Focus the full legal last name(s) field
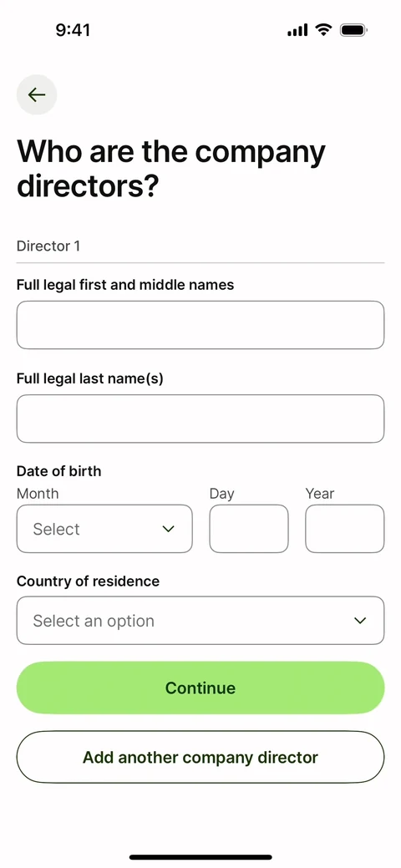 [200, 419]
